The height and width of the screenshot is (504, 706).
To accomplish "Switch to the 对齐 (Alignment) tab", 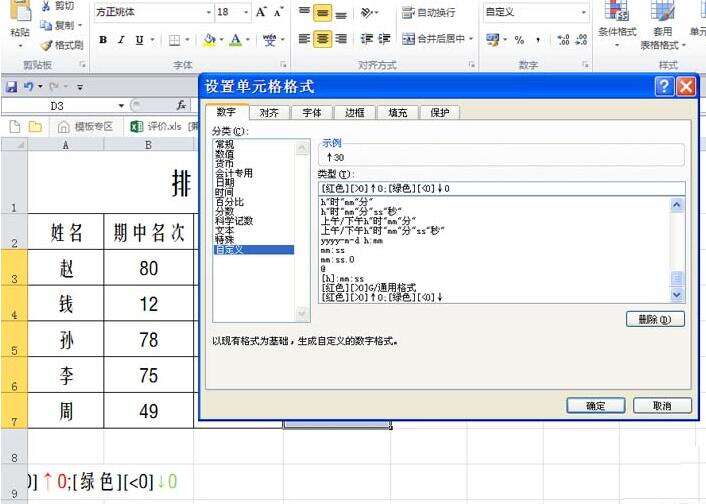I will pyautogui.click(x=268, y=113).
